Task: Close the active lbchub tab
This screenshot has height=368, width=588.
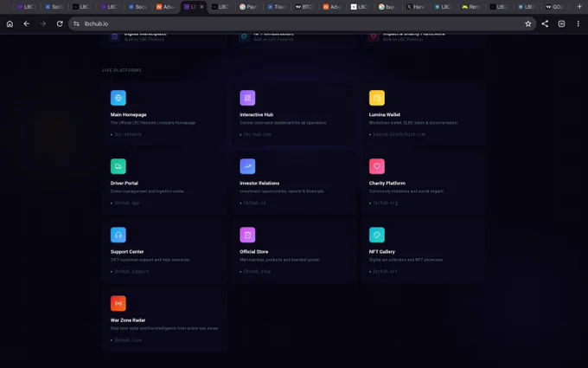Action: [x=201, y=7]
